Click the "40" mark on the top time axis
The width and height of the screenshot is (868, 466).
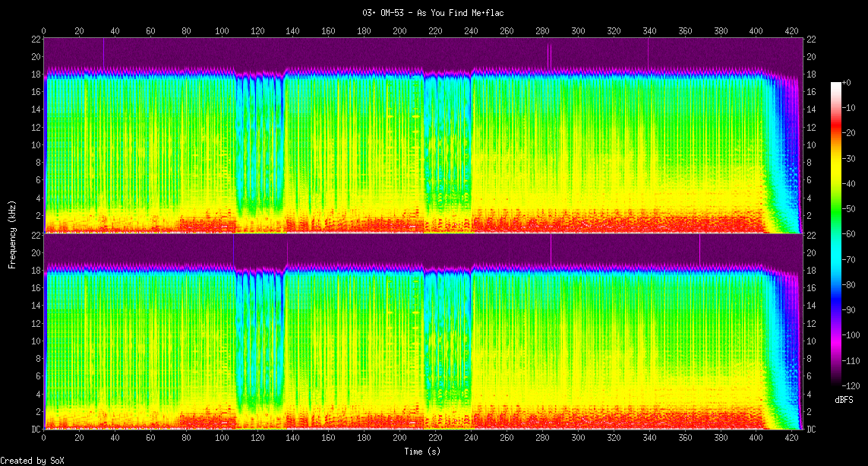click(x=115, y=31)
